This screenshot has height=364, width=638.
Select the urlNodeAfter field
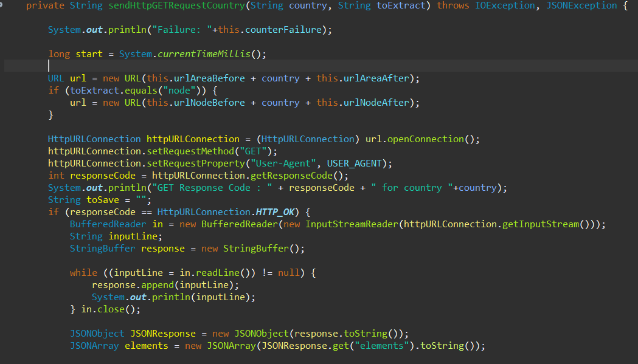click(376, 103)
